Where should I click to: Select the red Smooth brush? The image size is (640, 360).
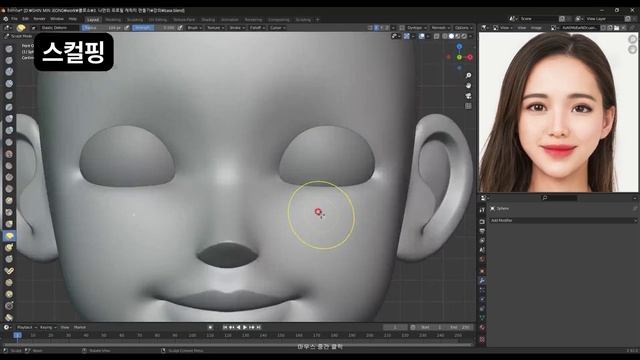(9, 154)
